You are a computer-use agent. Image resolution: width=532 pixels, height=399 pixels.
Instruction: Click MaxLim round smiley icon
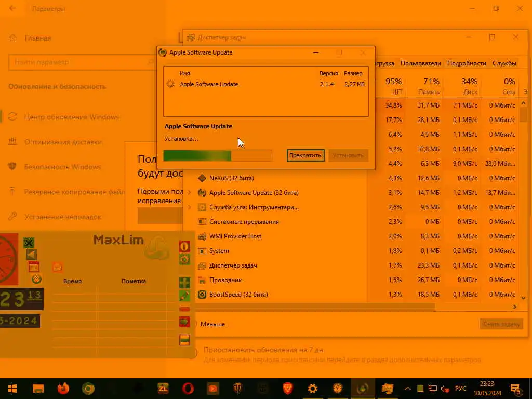coord(37,279)
